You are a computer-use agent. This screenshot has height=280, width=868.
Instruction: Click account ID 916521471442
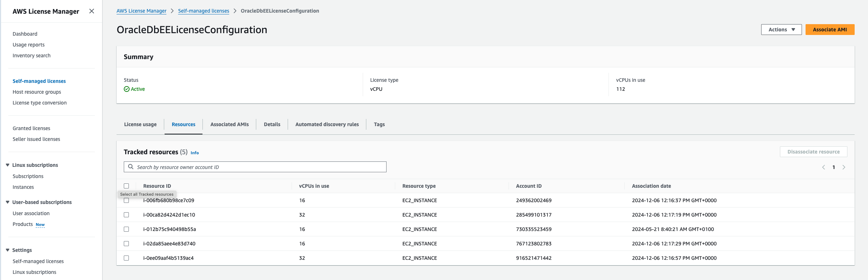[x=534, y=258]
